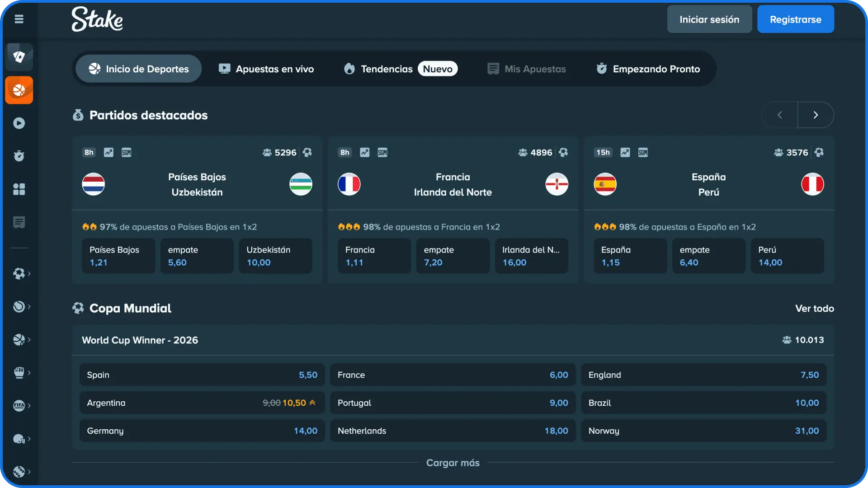Image resolution: width=868 pixels, height=488 pixels.
Task: Click soccer ball icon beside 4896
Action: click(563, 152)
